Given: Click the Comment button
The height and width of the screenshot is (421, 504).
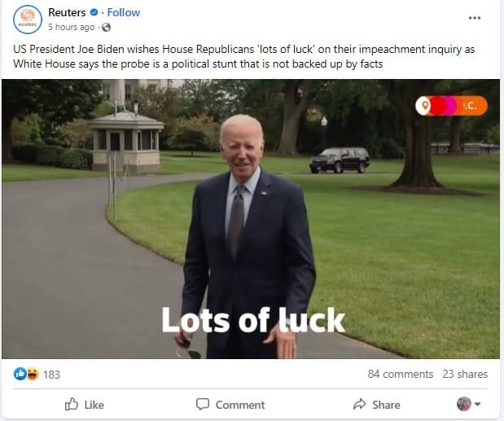Looking at the screenshot, I should [230, 405].
